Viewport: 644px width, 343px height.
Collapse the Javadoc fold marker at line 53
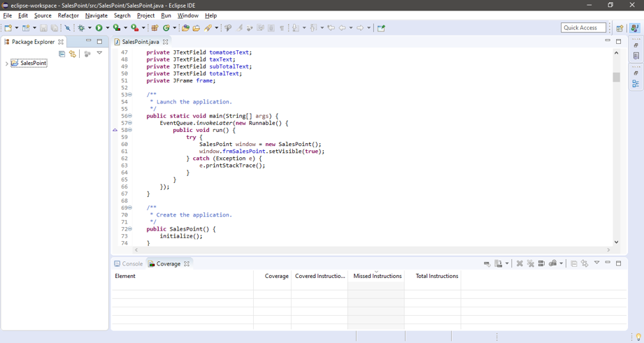point(130,95)
